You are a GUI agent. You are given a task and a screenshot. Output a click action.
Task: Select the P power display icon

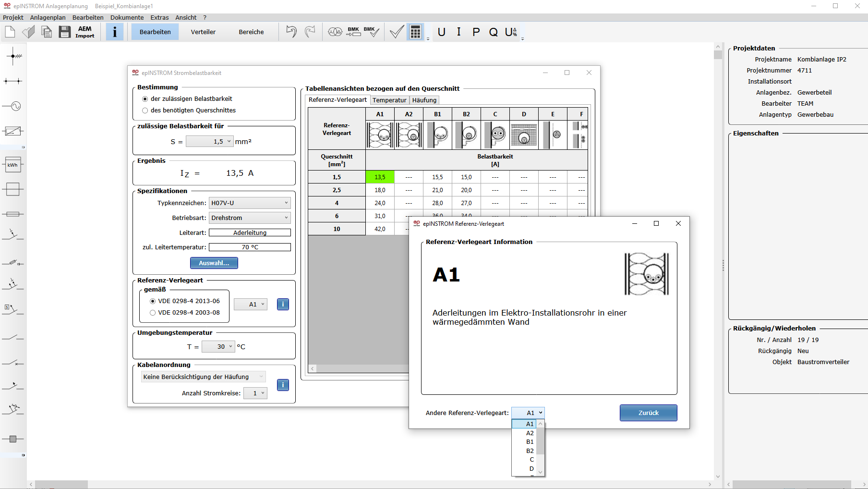click(x=476, y=32)
